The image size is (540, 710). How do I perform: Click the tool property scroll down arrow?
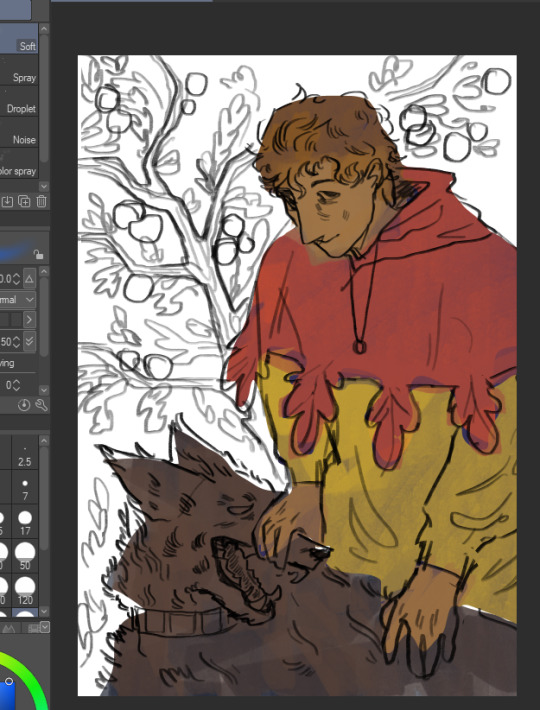[44, 390]
